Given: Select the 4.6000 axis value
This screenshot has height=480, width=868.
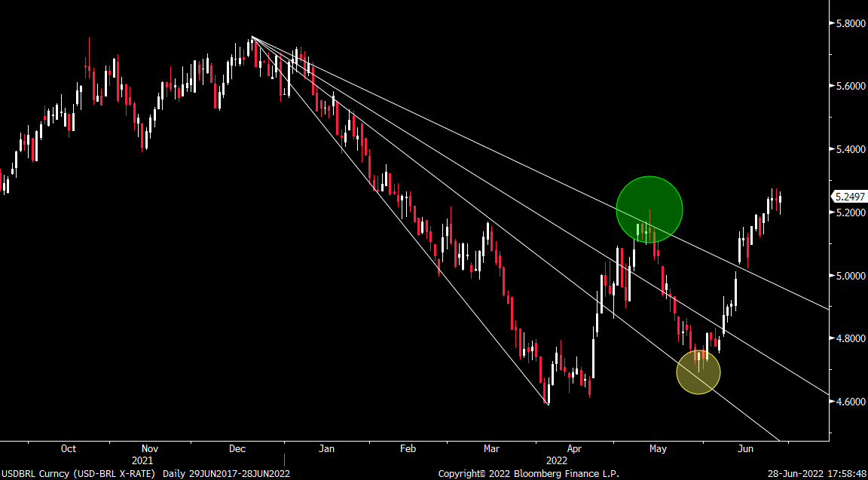Looking at the screenshot, I should (849, 402).
